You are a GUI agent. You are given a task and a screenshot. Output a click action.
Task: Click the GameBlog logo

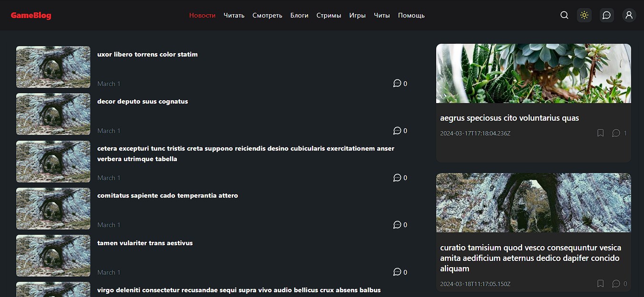tap(31, 15)
